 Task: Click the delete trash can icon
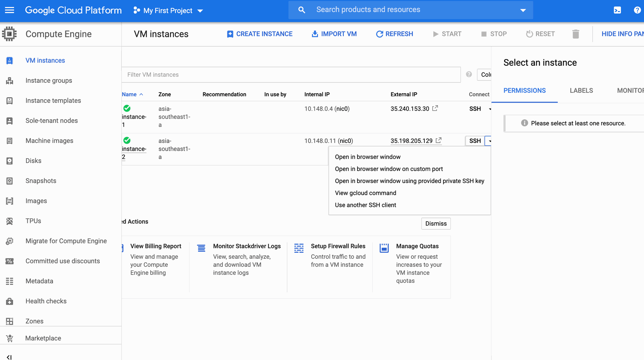point(576,34)
